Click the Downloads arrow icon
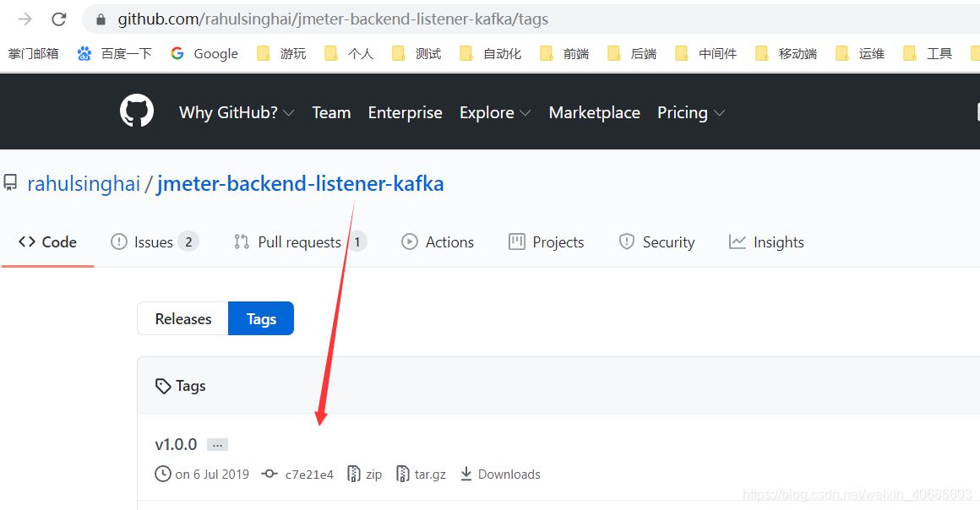The width and height of the screenshot is (980, 510). 465,474
